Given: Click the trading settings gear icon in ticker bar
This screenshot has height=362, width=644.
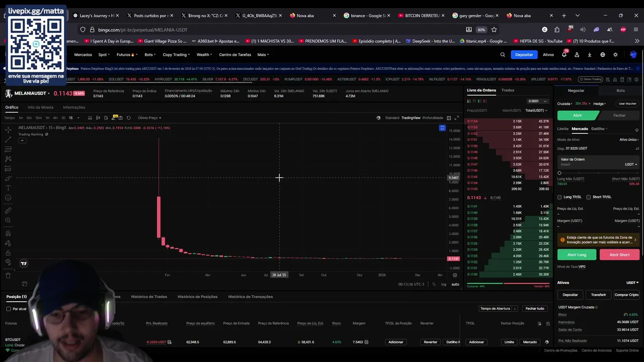Looking at the screenshot, I should click(636, 79).
